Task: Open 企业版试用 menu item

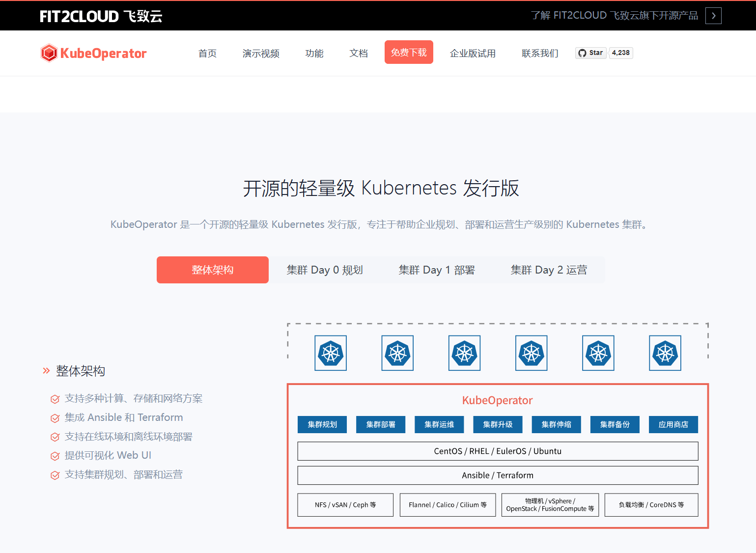Action: pos(473,53)
